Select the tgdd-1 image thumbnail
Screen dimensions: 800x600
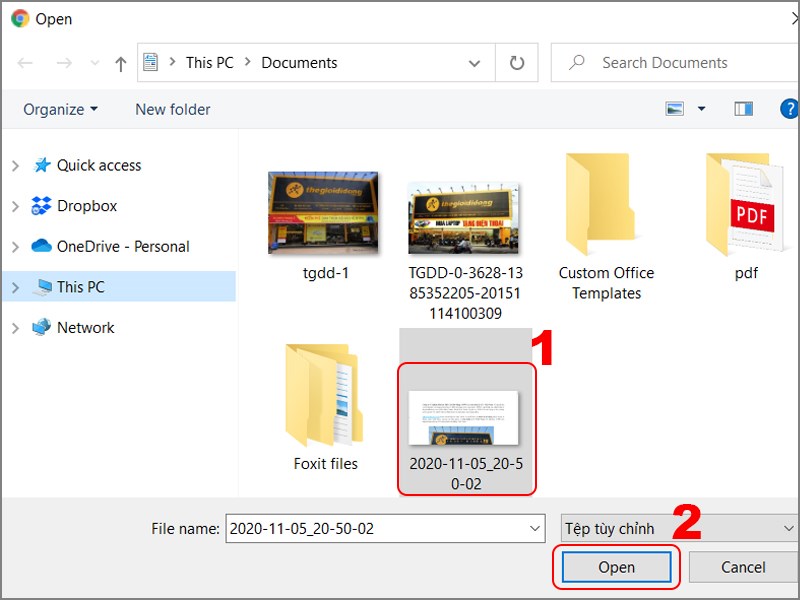(323, 213)
